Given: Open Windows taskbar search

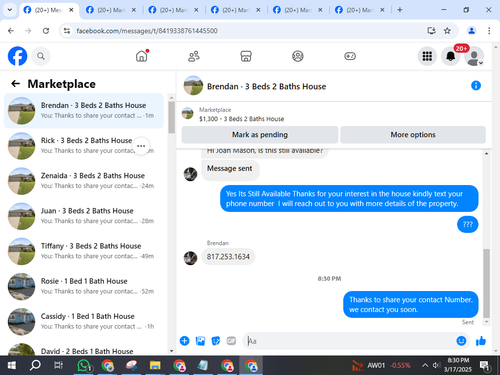Looking at the screenshot, I should (x=35, y=366).
